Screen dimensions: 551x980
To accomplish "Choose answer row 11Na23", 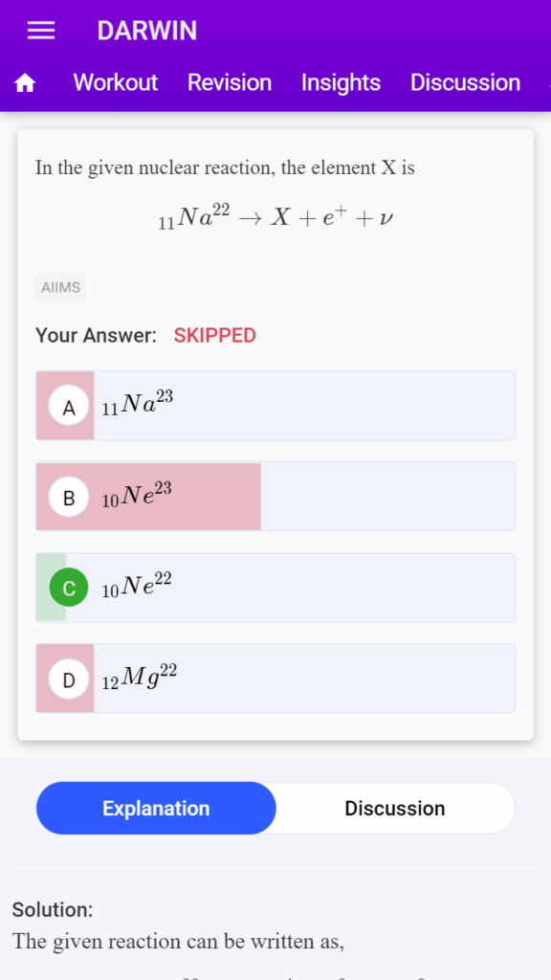I will (275, 406).
